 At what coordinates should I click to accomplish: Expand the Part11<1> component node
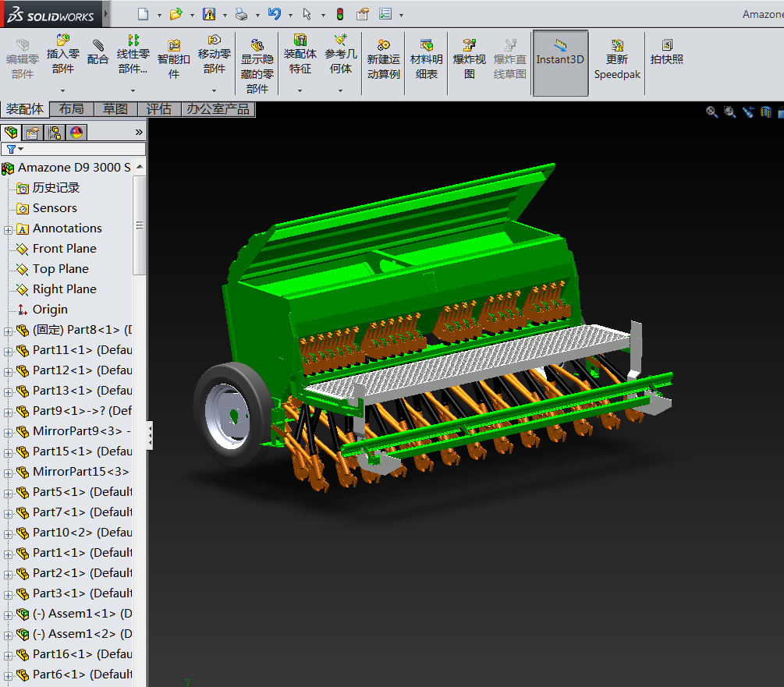[x=9, y=351]
